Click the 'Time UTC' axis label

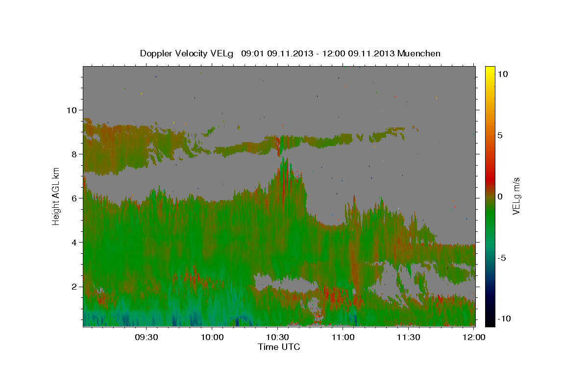pyautogui.click(x=279, y=347)
